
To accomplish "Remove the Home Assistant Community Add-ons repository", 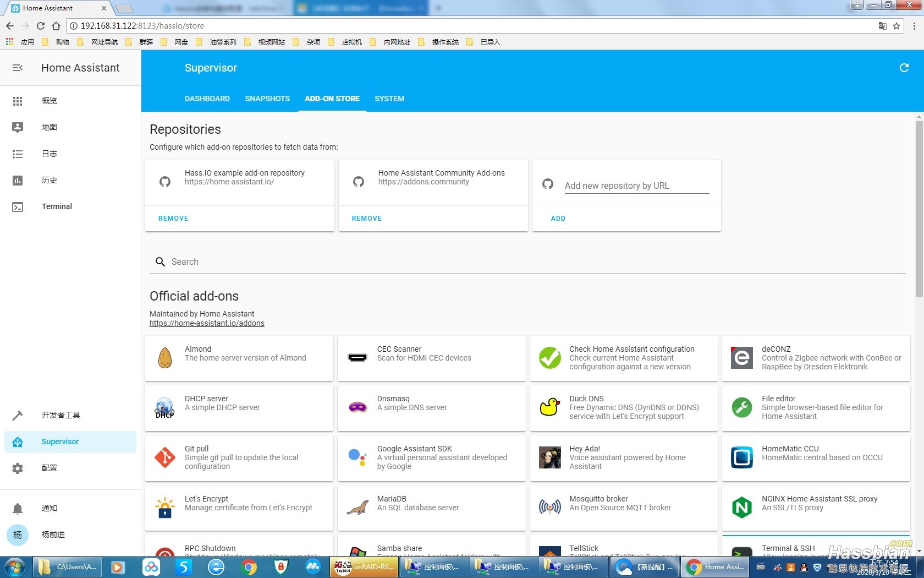I will click(367, 219).
